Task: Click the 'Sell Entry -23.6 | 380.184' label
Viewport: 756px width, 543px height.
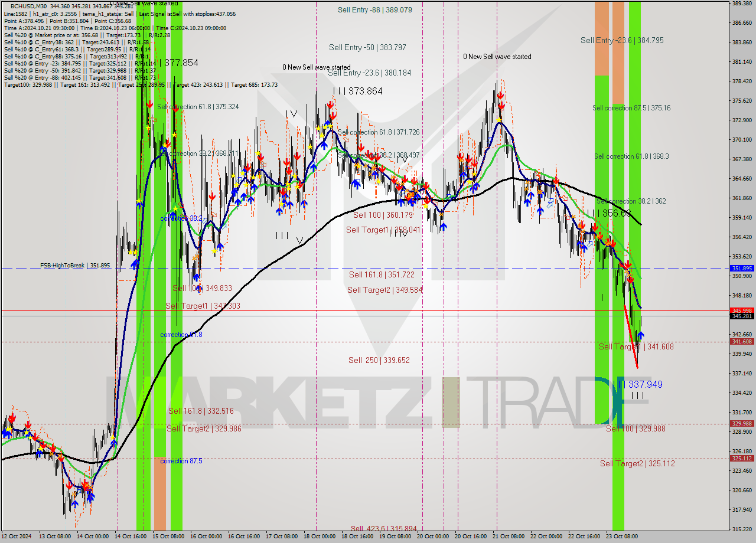Action: tap(369, 73)
